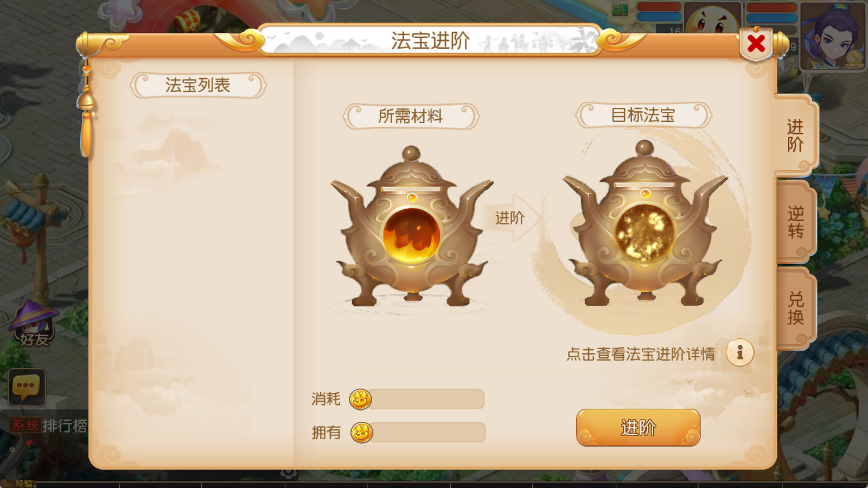
Task: Click the gold coin icon beside 拥有
Action: tap(362, 433)
